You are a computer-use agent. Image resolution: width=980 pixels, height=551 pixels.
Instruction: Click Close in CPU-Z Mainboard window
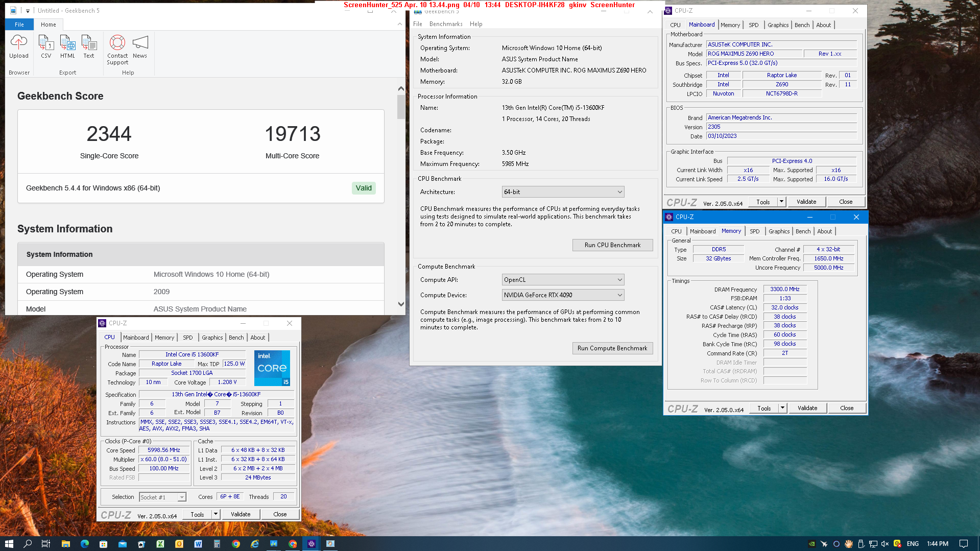point(846,202)
